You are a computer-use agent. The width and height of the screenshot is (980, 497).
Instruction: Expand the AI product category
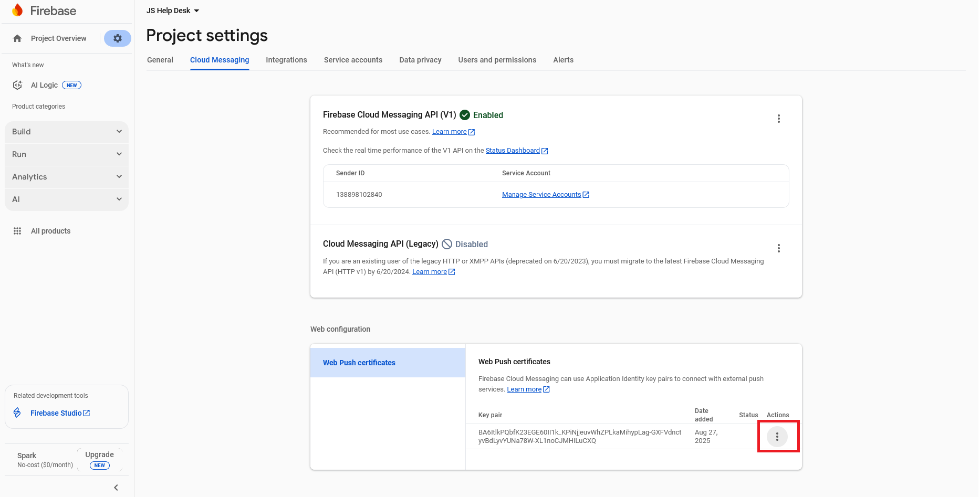67,199
